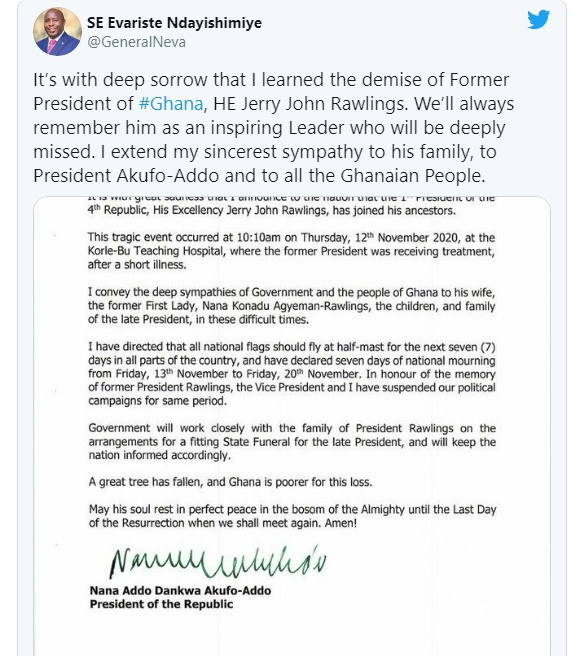This screenshot has width=572, height=656.
Task: Click the 'May his soul rest' paragraph
Action: [292, 516]
